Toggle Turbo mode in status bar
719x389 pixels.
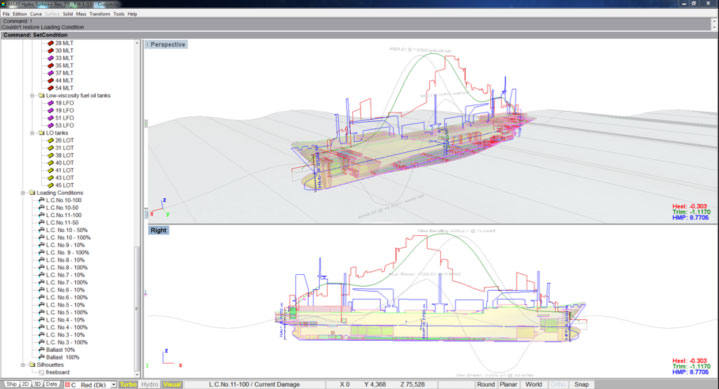coord(128,384)
